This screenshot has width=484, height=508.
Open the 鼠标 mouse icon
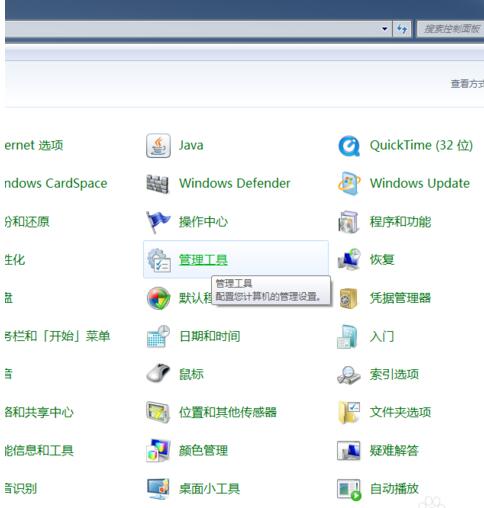coord(158,373)
